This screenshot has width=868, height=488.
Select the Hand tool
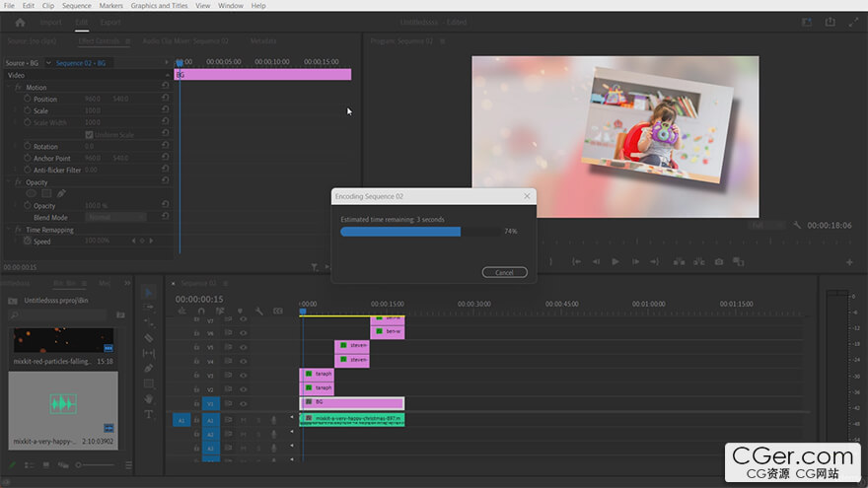[x=149, y=399]
